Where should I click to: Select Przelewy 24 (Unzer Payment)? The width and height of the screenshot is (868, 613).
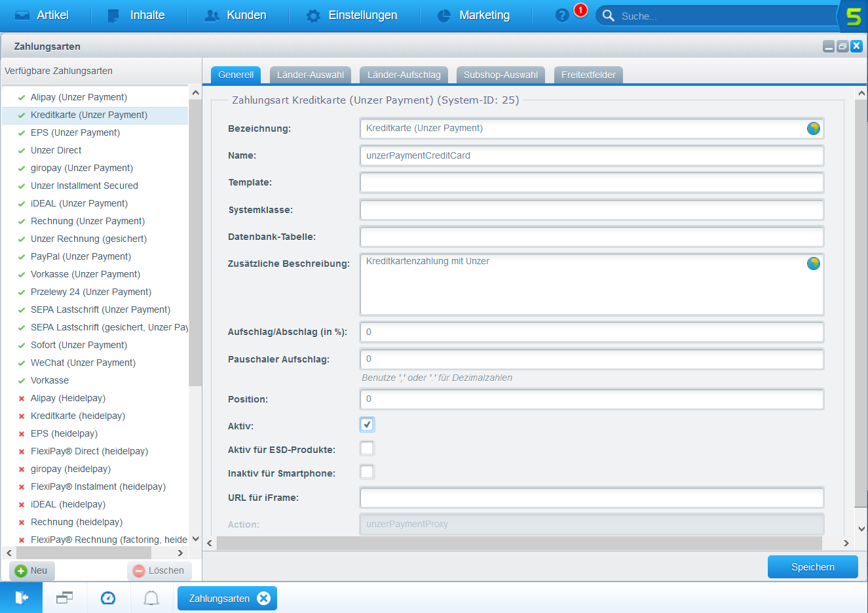coord(95,292)
